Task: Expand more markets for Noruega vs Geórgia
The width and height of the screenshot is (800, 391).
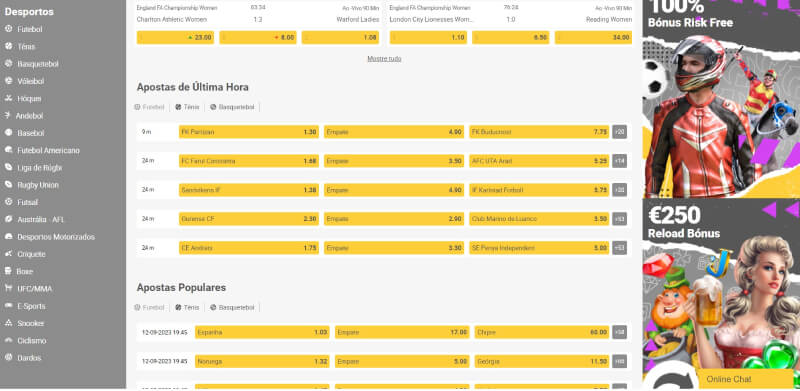Action: click(619, 361)
